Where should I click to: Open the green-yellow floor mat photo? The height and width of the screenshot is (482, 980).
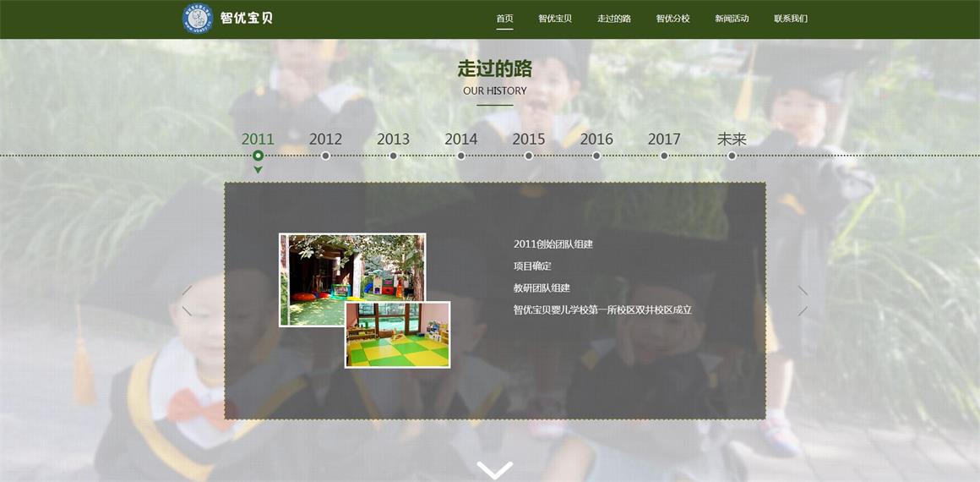[x=397, y=336]
